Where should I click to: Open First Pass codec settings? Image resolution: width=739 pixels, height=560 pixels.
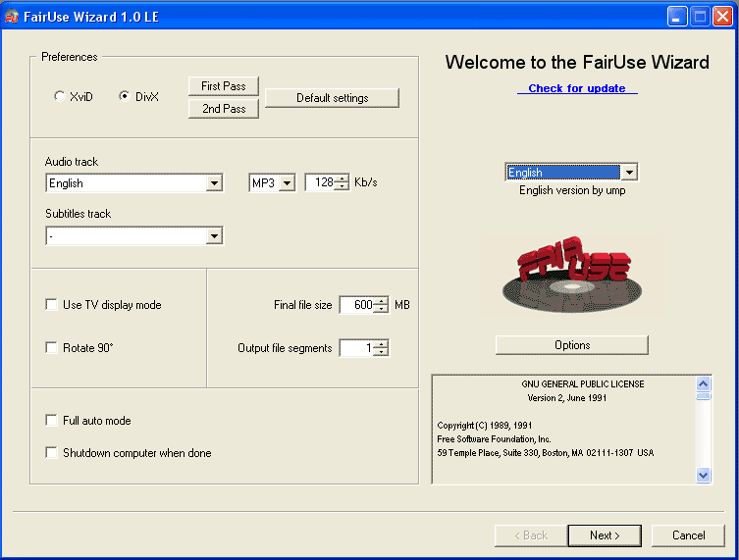click(224, 86)
